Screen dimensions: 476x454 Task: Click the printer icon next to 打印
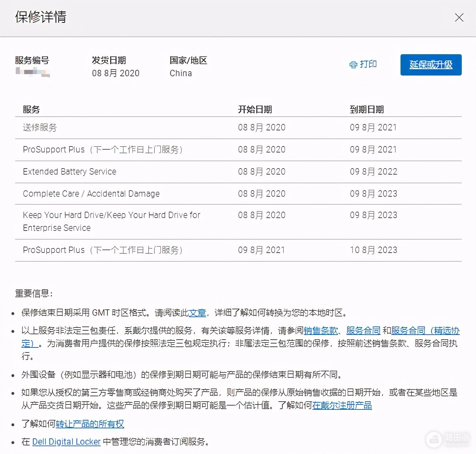coord(353,65)
